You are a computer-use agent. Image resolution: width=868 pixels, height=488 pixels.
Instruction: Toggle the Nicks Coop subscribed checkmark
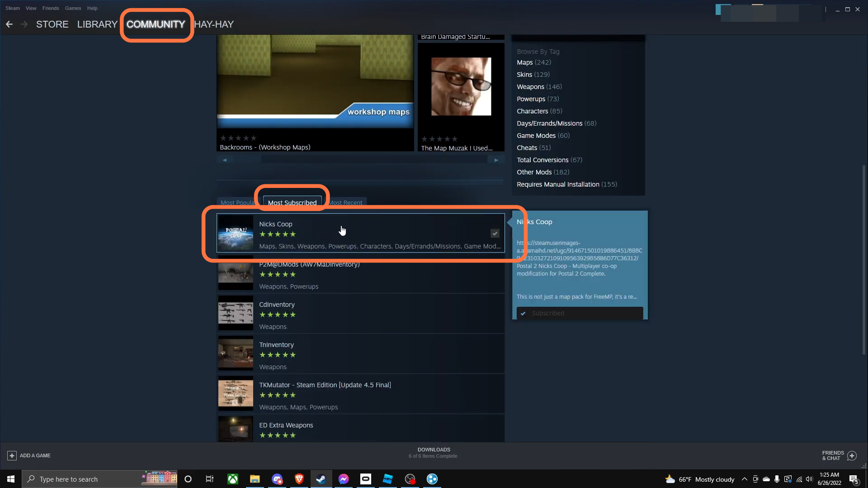(495, 233)
